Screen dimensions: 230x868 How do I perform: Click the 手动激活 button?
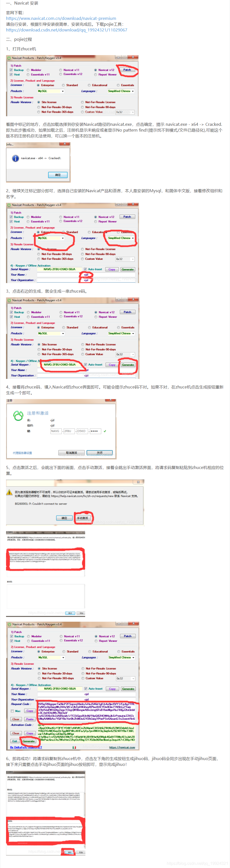click(83, 518)
